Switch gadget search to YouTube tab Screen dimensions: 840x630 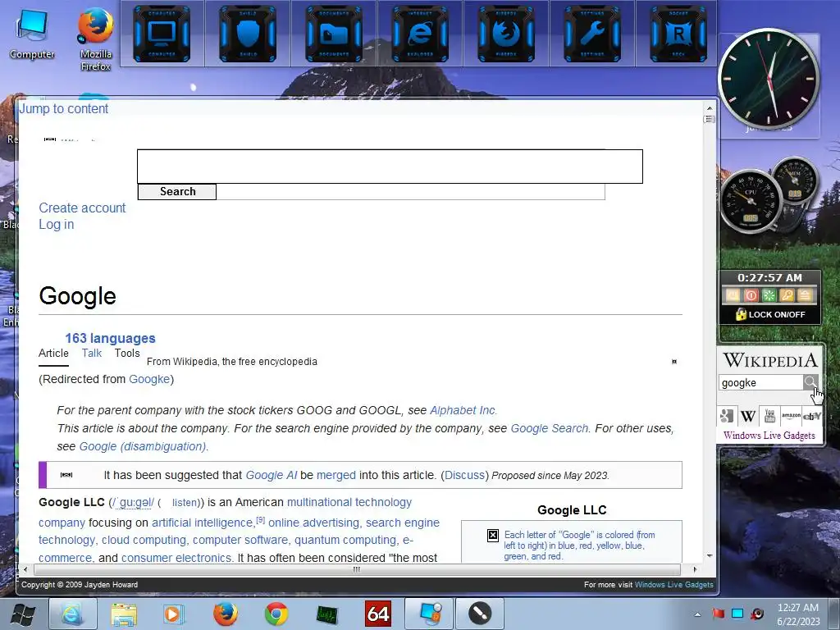(x=769, y=416)
